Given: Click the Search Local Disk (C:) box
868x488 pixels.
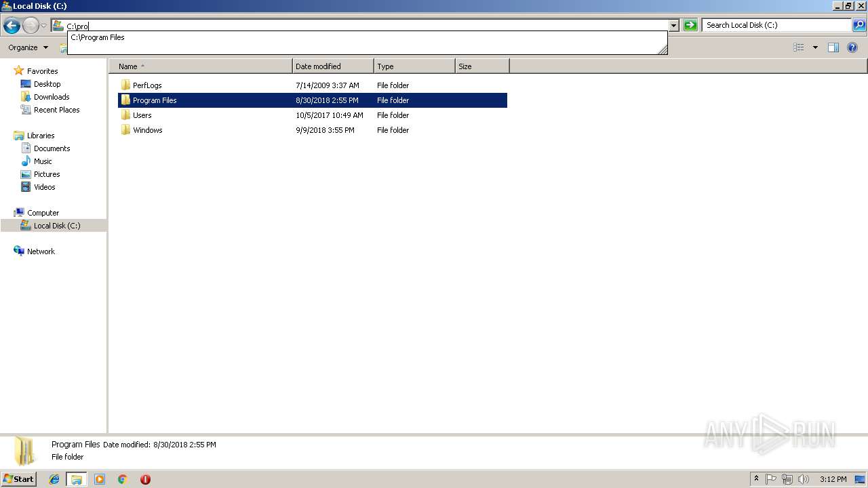Looking at the screenshot, I should point(776,25).
